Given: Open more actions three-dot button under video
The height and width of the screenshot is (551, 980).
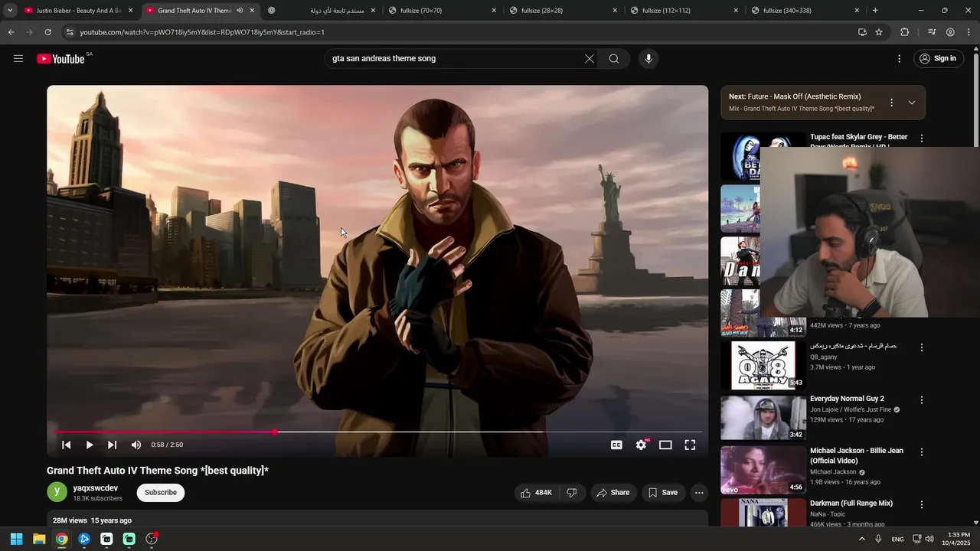Looking at the screenshot, I should click(x=699, y=493).
